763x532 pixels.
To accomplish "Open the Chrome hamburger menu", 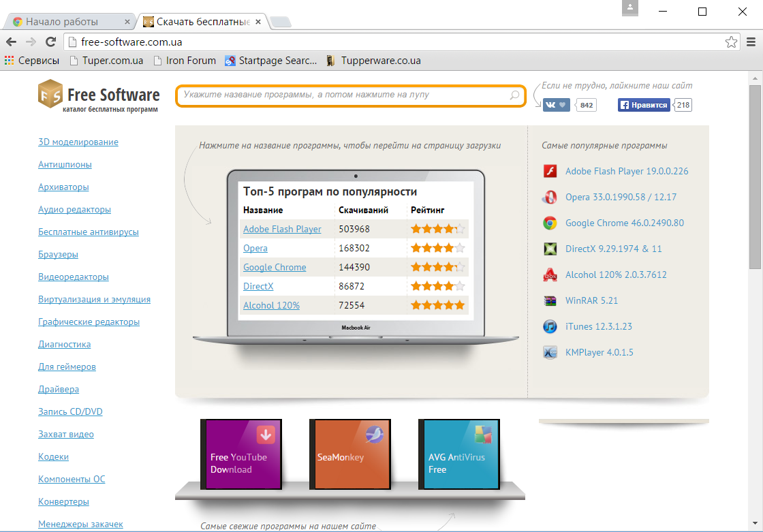I will [751, 42].
